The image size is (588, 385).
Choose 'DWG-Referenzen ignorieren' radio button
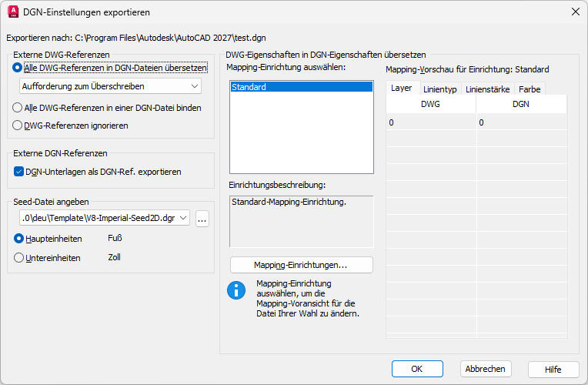(x=19, y=125)
